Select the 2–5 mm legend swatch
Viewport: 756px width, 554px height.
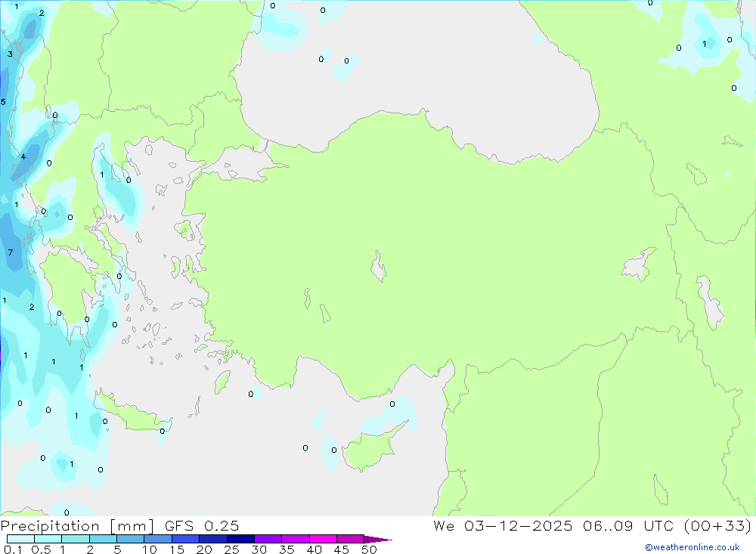tap(103, 539)
